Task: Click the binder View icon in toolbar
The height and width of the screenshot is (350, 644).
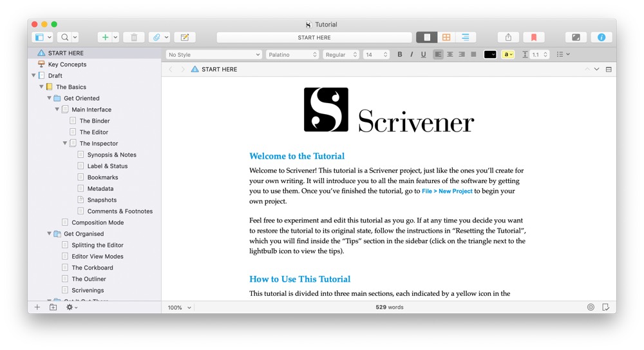Action: (x=39, y=37)
